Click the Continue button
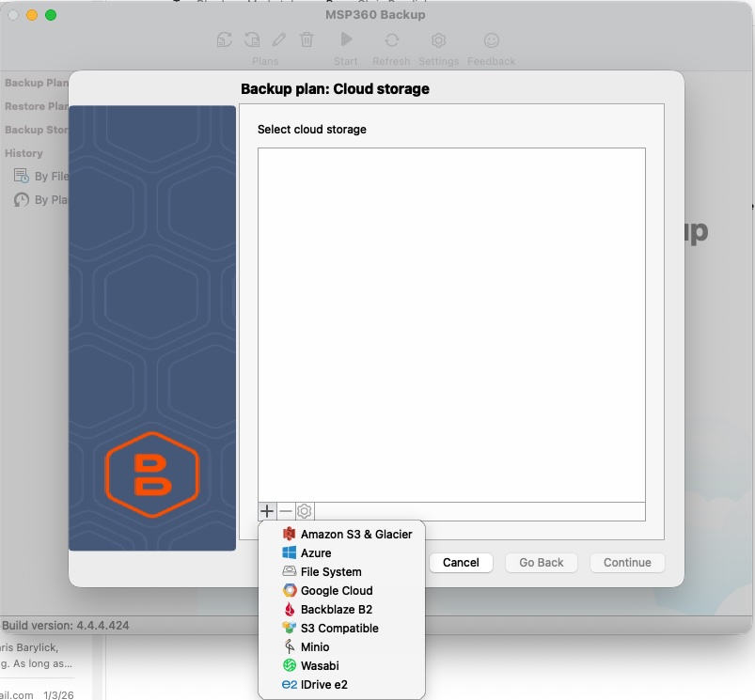Screen dimensions: 755x700 [x=627, y=562]
